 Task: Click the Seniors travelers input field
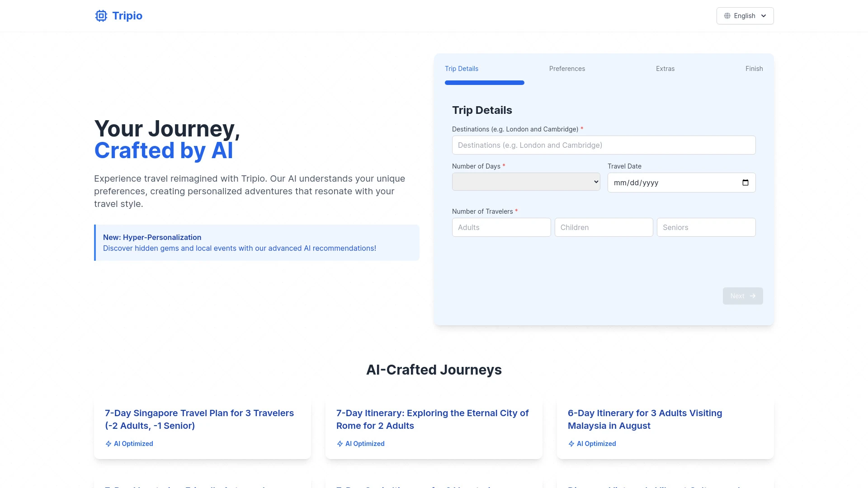coord(706,227)
